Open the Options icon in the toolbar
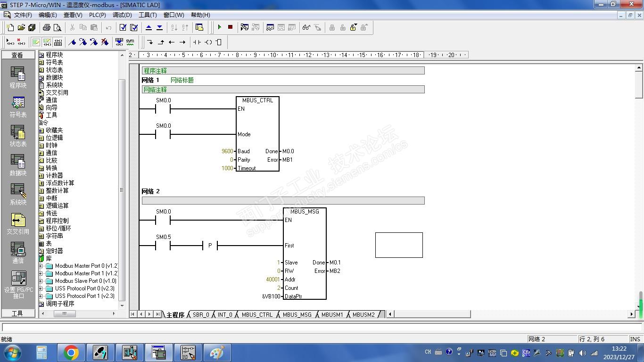The image size is (644, 362). 199,27
